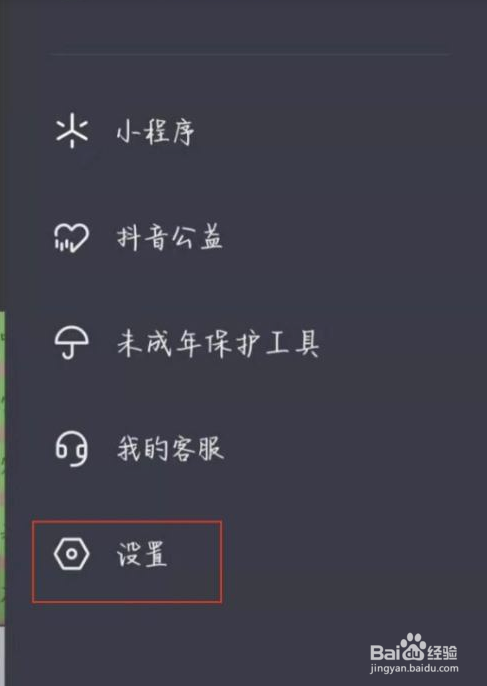The height and width of the screenshot is (686, 487).
Task: Click the jingyan.baidu.com watermark link
Action: point(414,668)
